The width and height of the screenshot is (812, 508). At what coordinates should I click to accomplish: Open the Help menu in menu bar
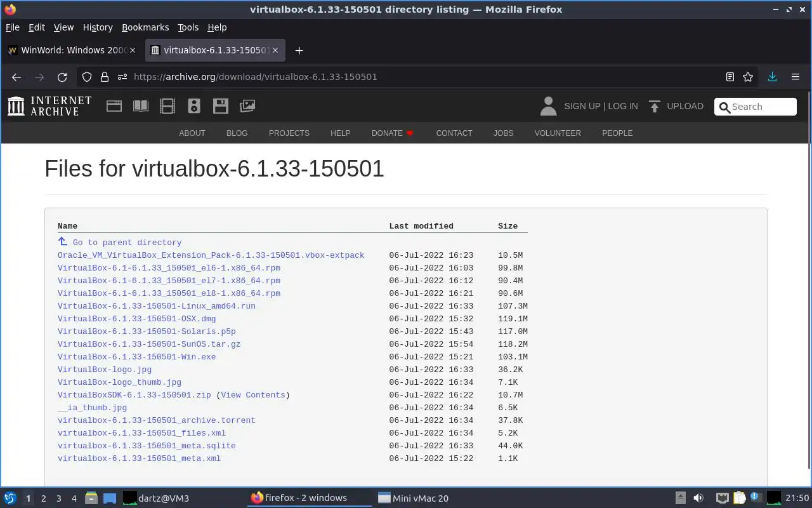(x=217, y=27)
